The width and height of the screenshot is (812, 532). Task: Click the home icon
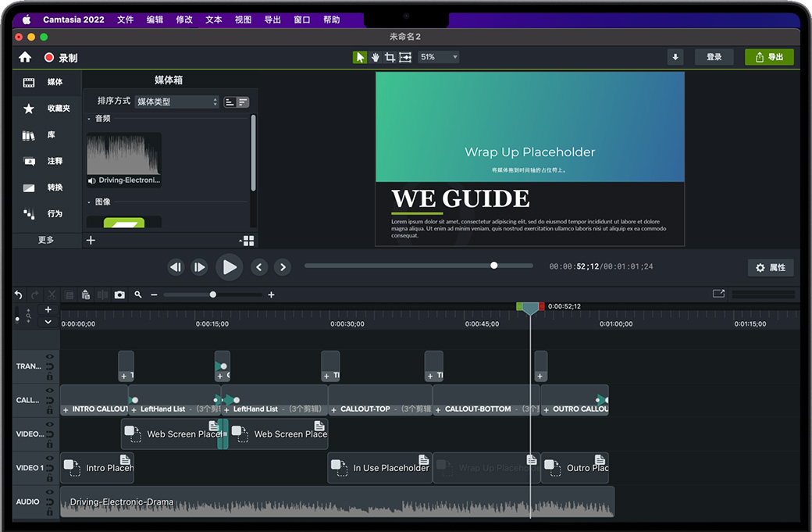pos(25,57)
